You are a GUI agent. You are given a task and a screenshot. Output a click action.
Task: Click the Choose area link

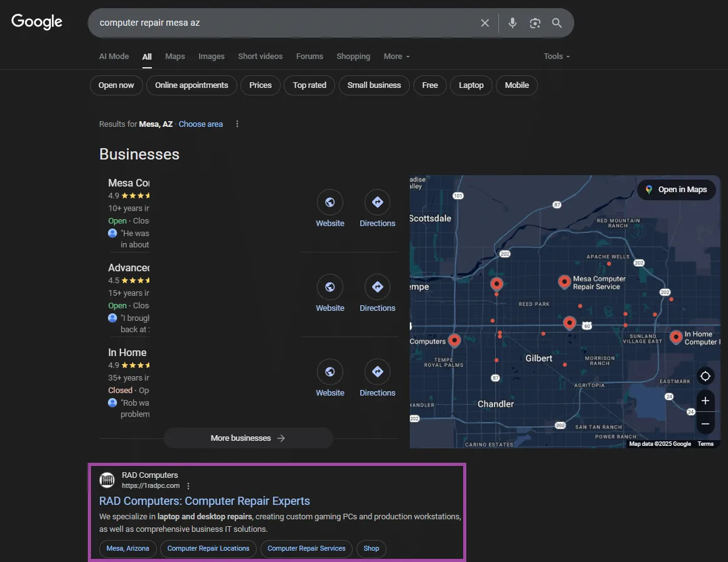[x=201, y=124]
